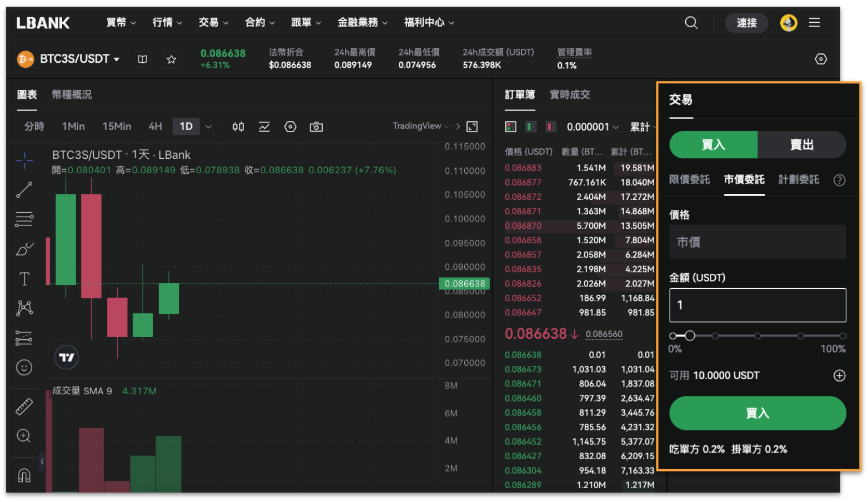This screenshot has height=502, width=868.
Task: Click the plus icon to deposit USDT
Action: (x=840, y=375)
